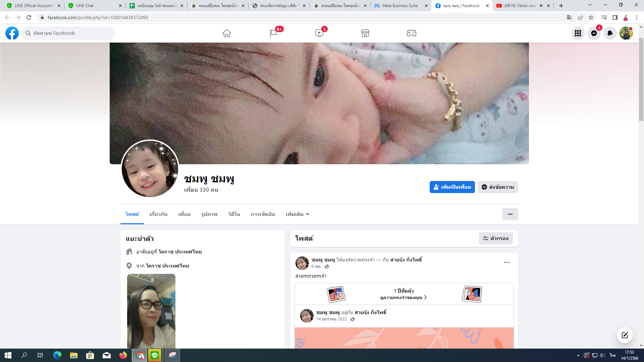Switch to the รูปภาพ tab
This screenshot has width=644, height=362.
coord(209,214)
